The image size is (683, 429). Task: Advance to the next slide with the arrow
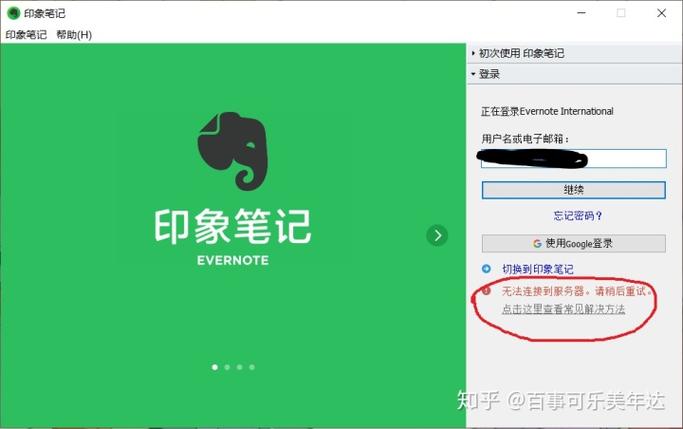coord(437,236)
